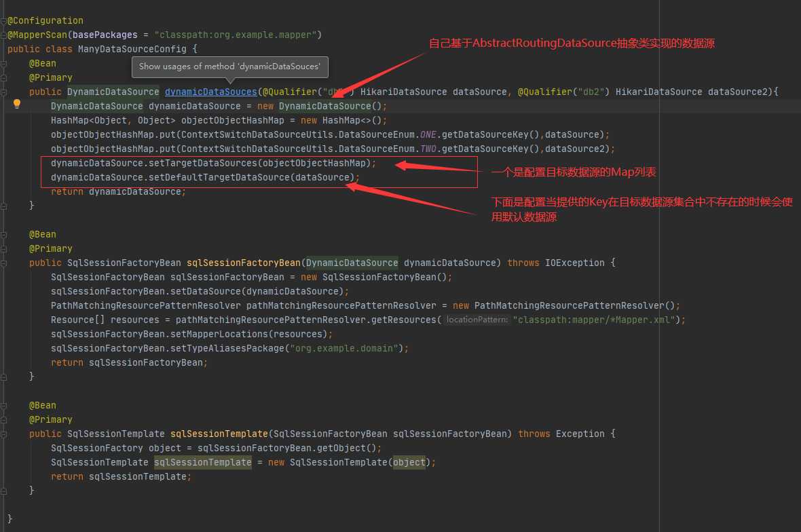This screenshot has width=801, height=532.
Task: Click the end fold marker of dynamicDataSouces method
Action: 3,206
